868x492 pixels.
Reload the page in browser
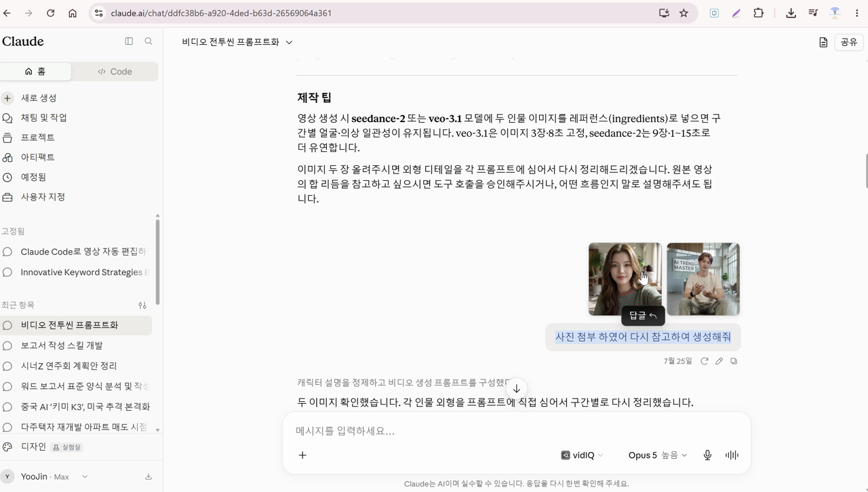click(50, 13)
